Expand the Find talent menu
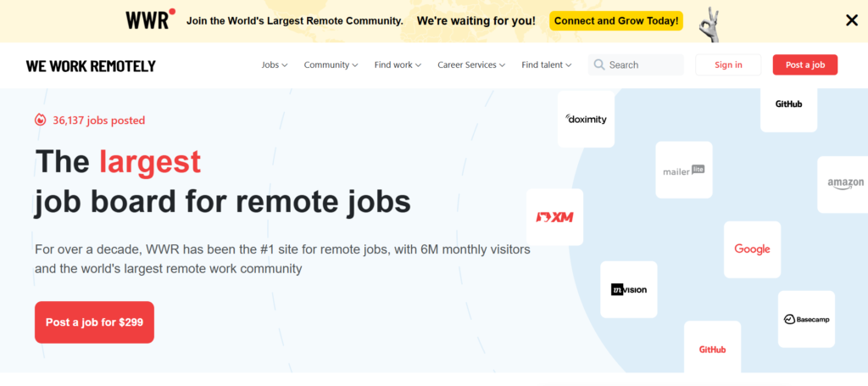The height and width of the screenshot is (386, 868). [x=547, y=64]
